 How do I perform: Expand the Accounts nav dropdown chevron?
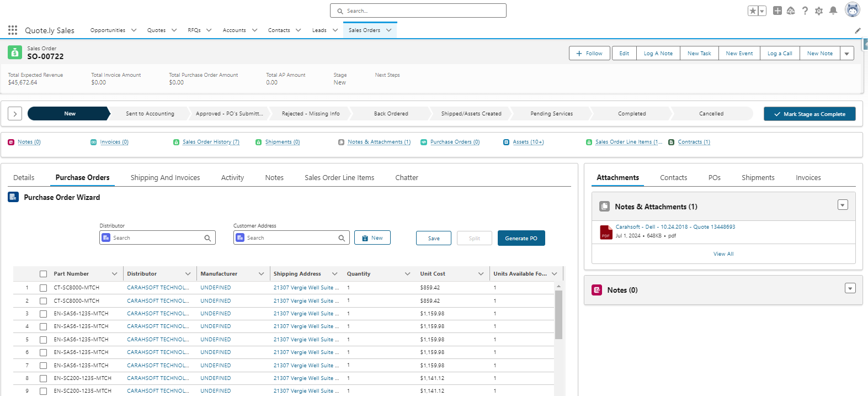click(254, 30)
